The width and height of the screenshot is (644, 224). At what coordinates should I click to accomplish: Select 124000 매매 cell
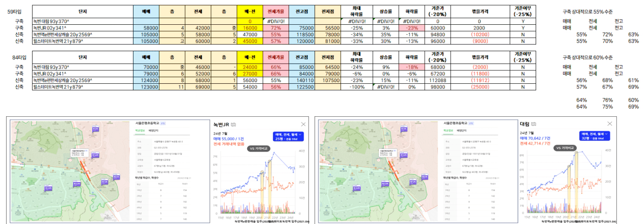tap(146, 80)
